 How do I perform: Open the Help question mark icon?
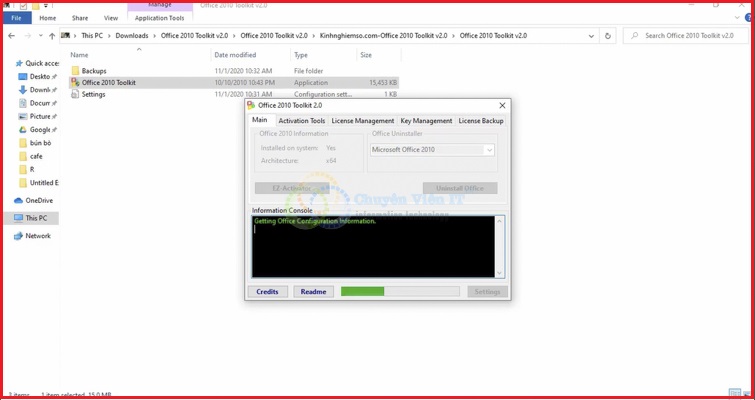point(745,18)
